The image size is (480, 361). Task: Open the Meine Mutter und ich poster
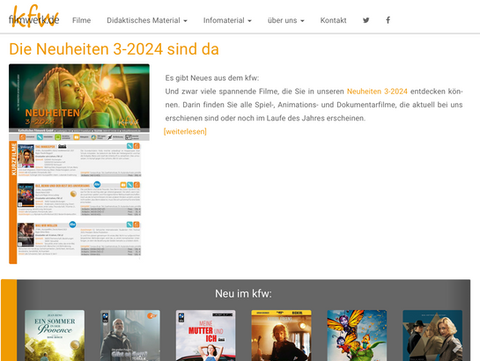(206, 336)
